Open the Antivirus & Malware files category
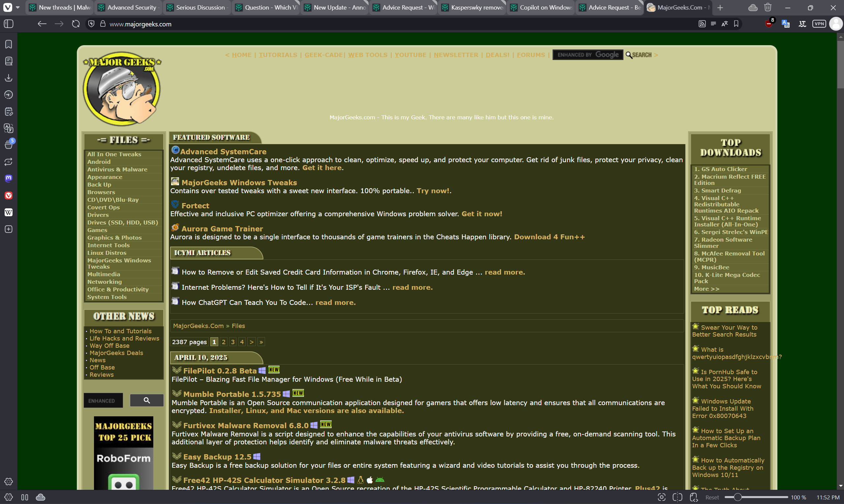This screenshot has height=504, width=844. tap(117, 169)
